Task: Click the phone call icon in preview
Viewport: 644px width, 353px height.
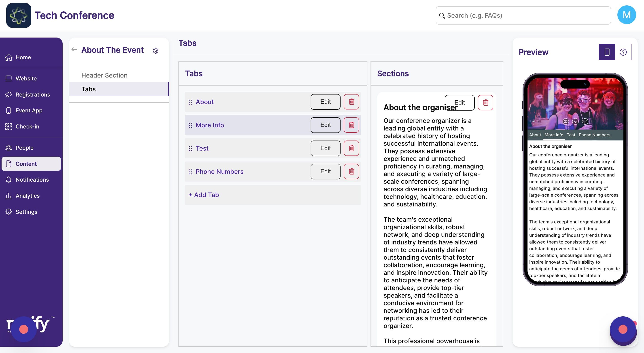Action: pyautogui.click(x=575, y=121)
